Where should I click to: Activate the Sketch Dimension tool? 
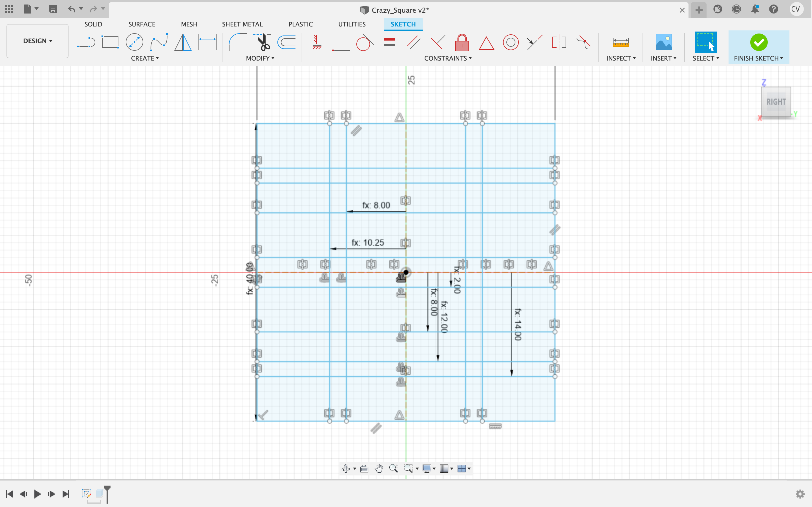[207, 42]
